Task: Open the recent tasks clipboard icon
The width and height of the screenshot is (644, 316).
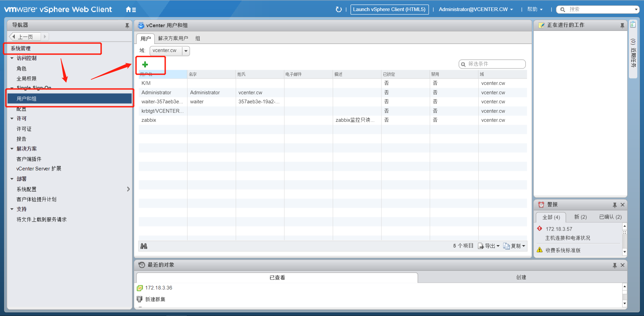Action: click(x=633, y=25)
